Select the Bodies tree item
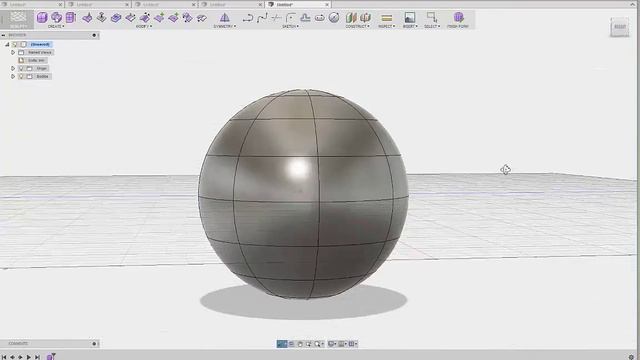 click(42, 76)
